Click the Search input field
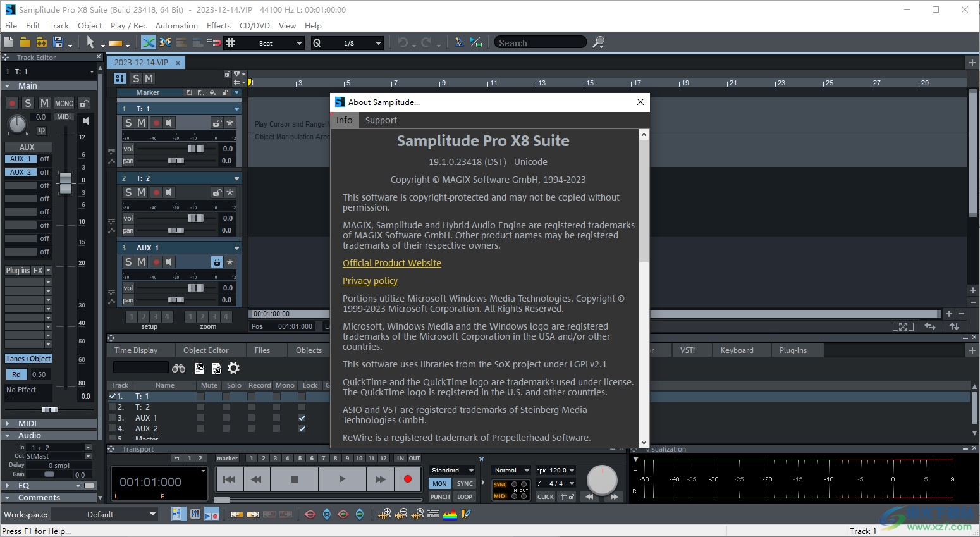 click(x=541, y=43)
